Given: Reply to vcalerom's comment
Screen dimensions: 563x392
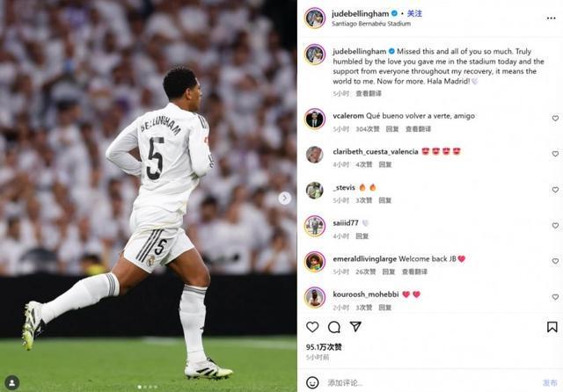Looking at the screenshot, I should pos(392,128).
